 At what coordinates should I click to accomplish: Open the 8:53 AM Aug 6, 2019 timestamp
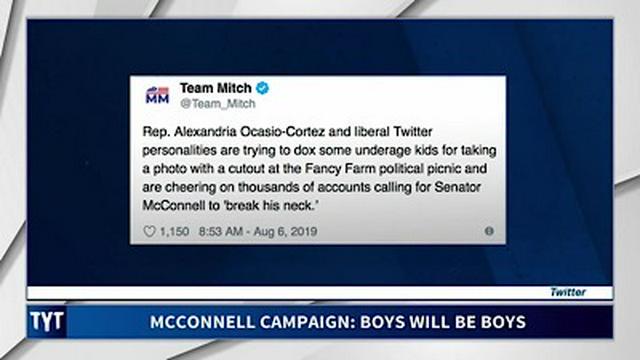coord(258,231)
